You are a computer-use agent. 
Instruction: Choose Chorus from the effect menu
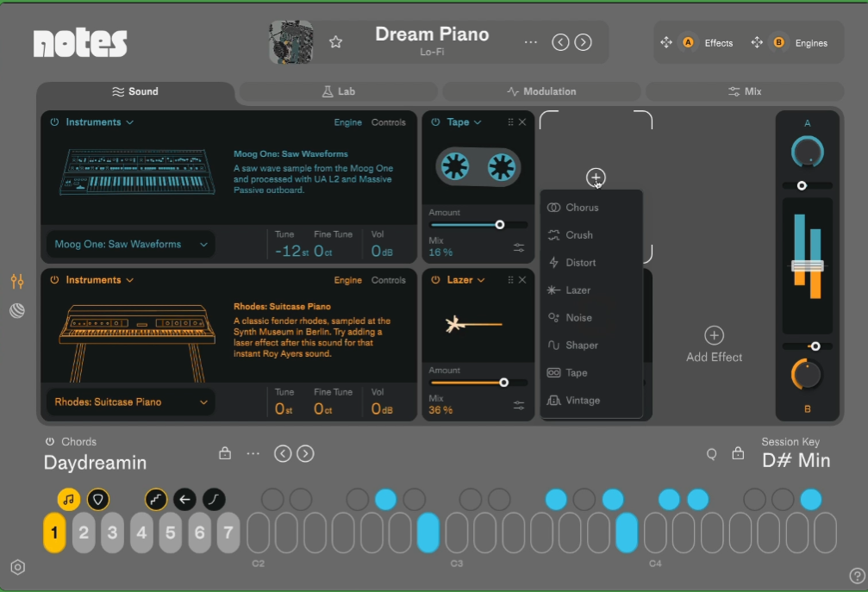coord(582,208)
